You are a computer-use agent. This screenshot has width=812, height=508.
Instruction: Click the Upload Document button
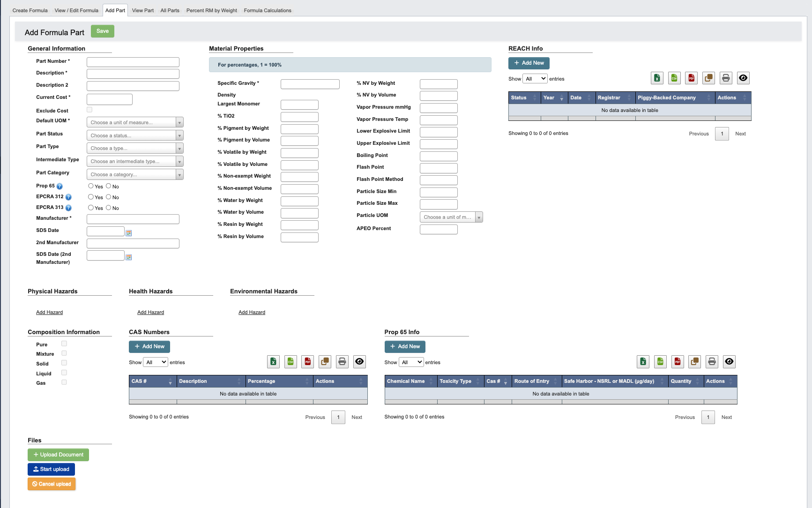tap(58, 455)
